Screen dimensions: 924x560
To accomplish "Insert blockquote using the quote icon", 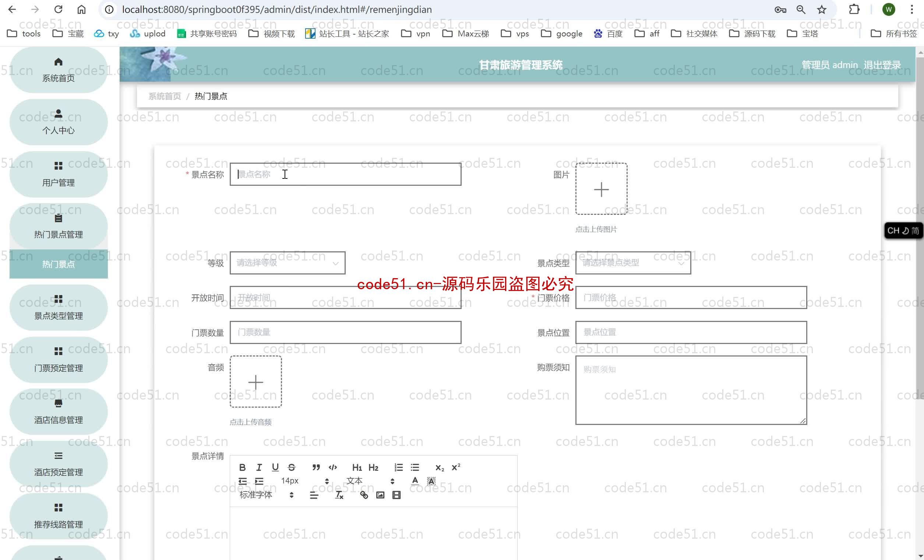I will click(x=316, y=467).
